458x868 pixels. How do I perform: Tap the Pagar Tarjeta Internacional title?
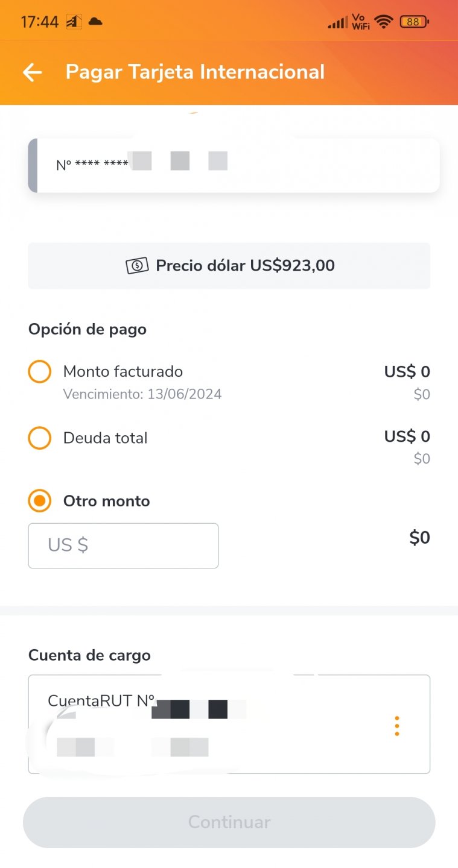coord(195,72)
